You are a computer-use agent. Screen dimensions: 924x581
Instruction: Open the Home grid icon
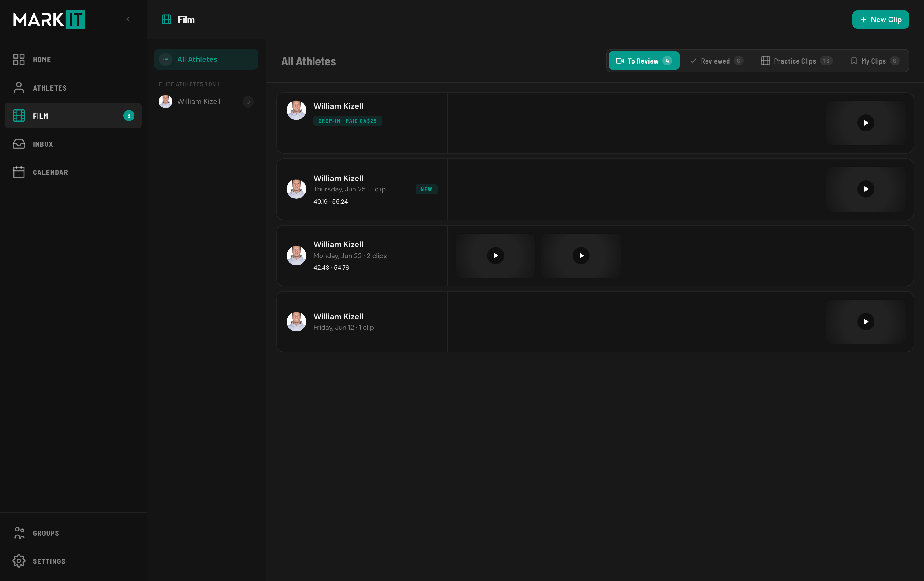pos(19,59)
